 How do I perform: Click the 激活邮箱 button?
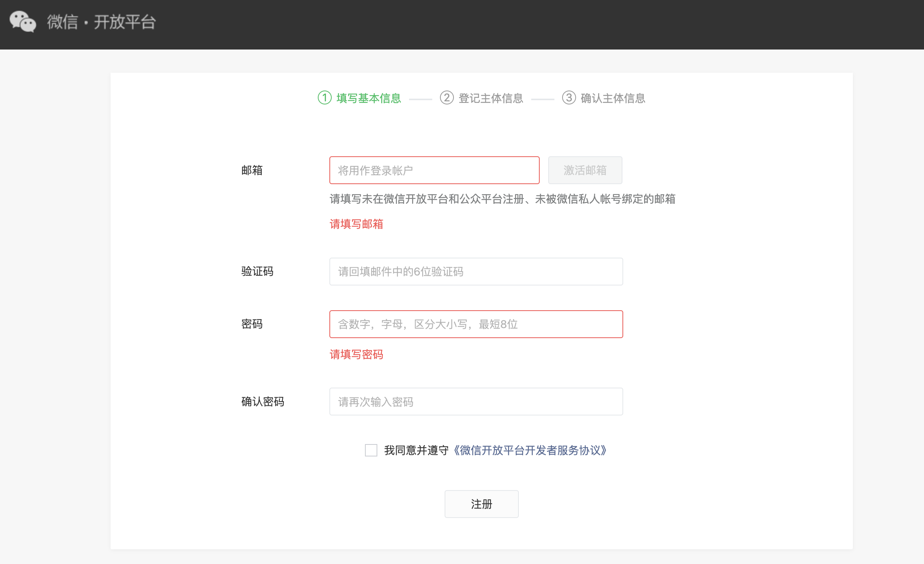pos(585,170)
